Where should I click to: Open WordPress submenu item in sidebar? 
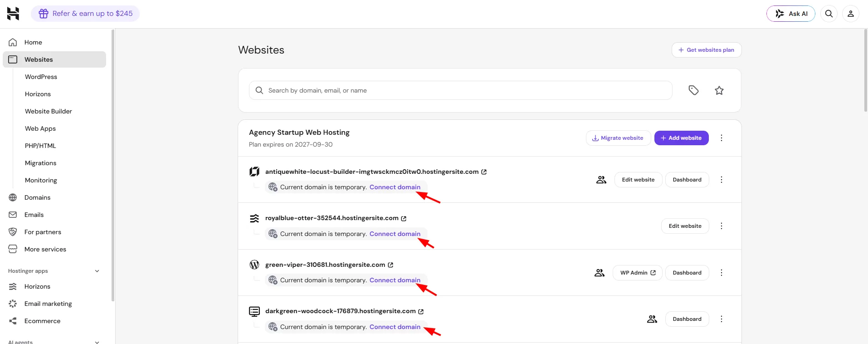pyautogui.click(x=41, y=77)
